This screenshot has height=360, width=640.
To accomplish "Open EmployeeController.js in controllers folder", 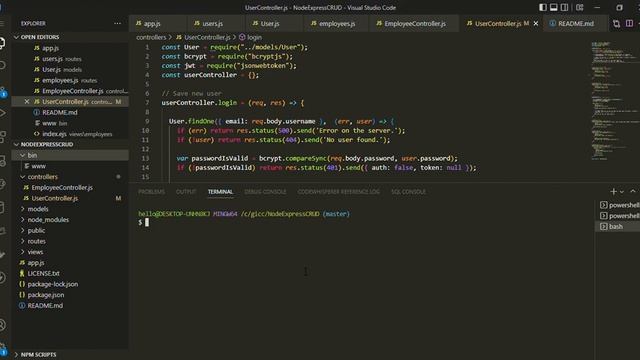I will tap(70, 187).
